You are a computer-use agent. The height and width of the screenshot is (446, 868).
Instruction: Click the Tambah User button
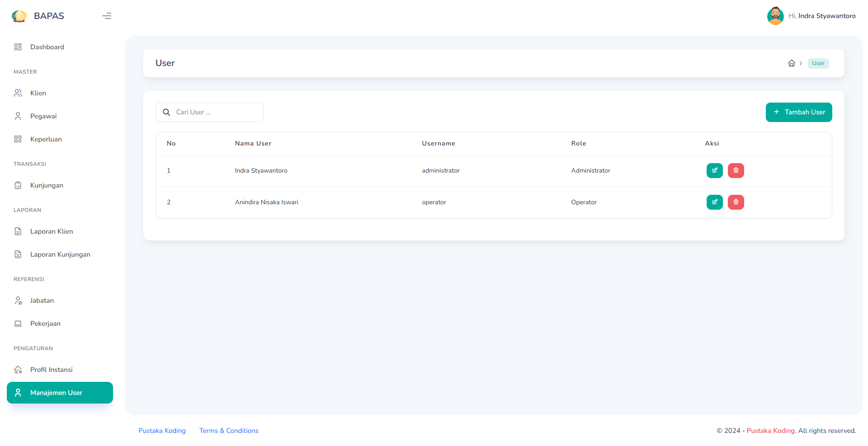799,112
